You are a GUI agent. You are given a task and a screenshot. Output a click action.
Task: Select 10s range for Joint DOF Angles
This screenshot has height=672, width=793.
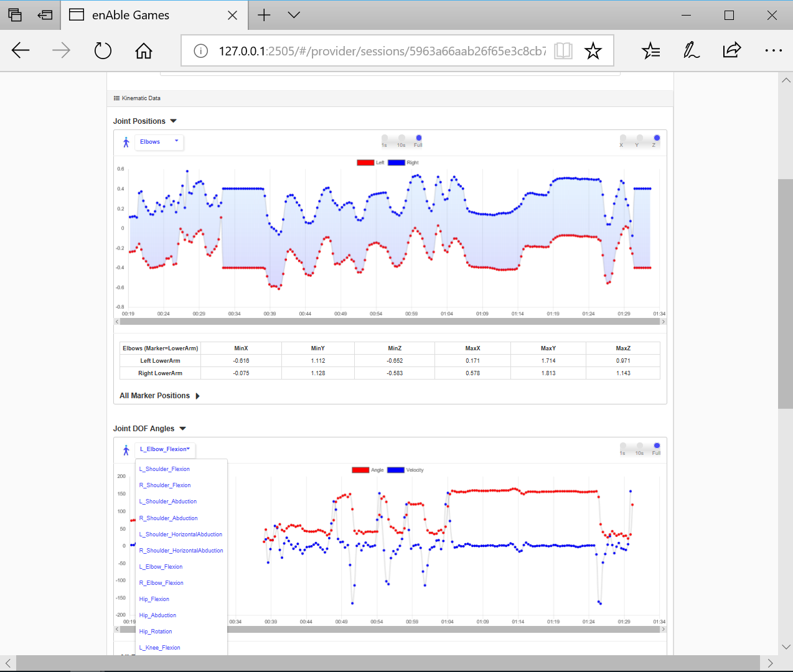(x=640, y=446)
